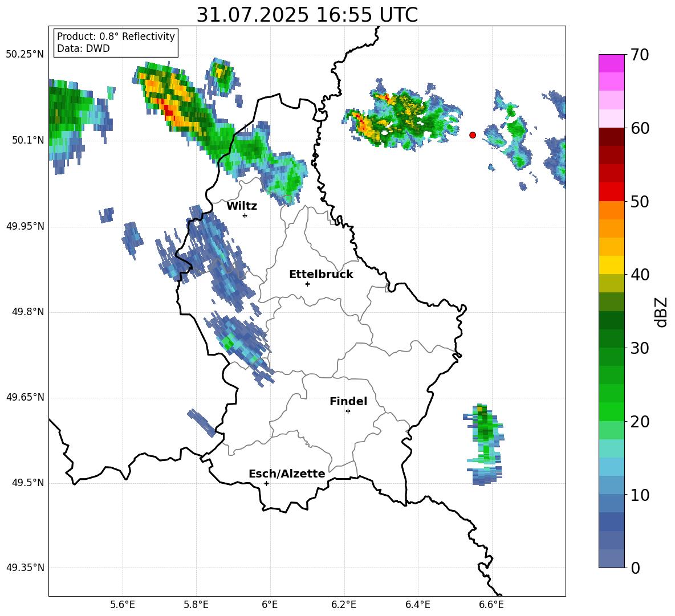The width and height of the screenshot is (675, 616).
Task: Click the 6°E longitude label
Action: point(270,605)
